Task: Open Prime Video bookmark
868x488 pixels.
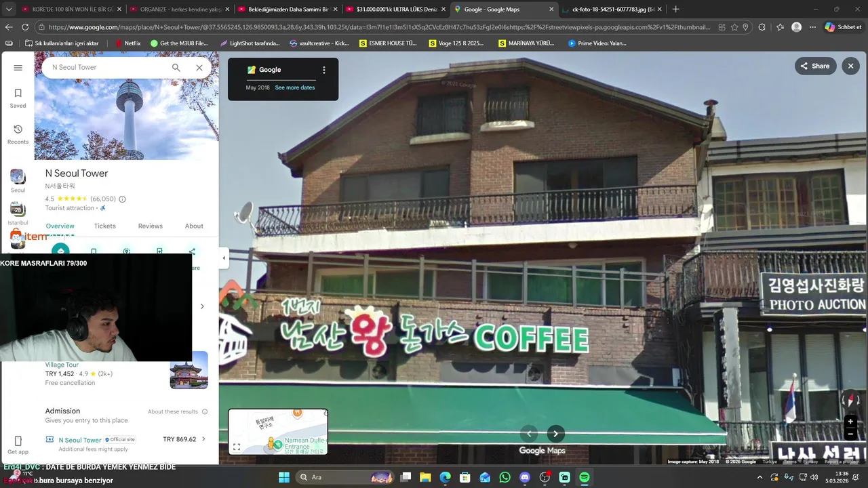Action: [597, 43]
